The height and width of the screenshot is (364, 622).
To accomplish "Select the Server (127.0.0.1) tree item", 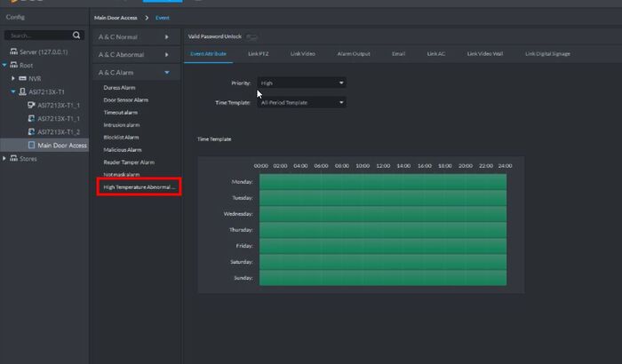I will pyautogui.click(x=44, y=51).
